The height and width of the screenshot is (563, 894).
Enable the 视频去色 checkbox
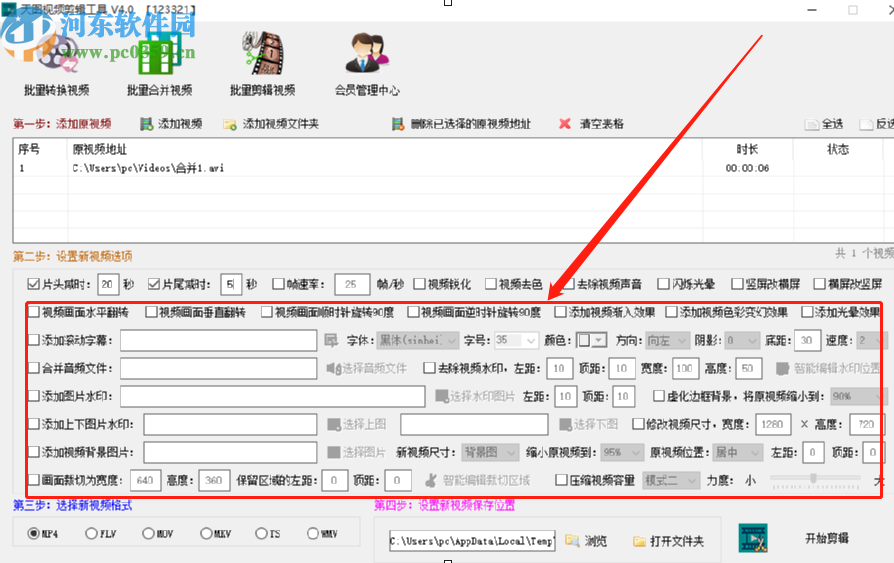[490, 284]
